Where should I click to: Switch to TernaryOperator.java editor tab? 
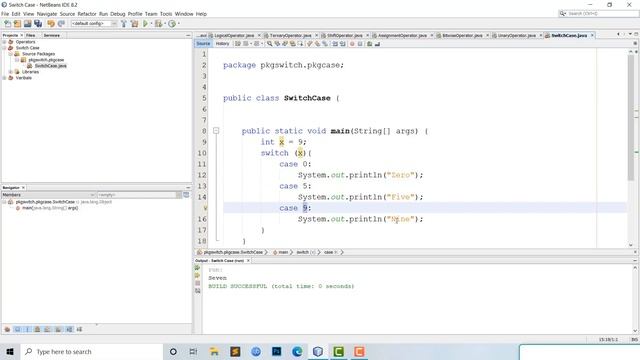pos(290,36)
